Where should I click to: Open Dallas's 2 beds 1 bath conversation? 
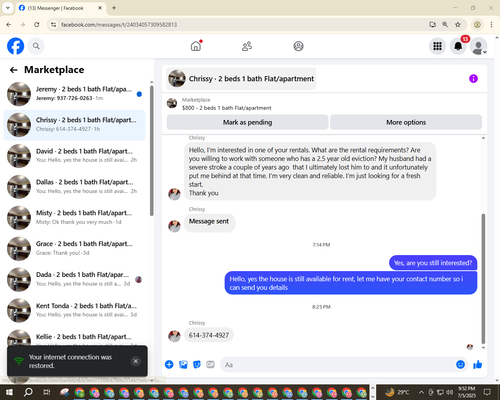pos(75,187)
